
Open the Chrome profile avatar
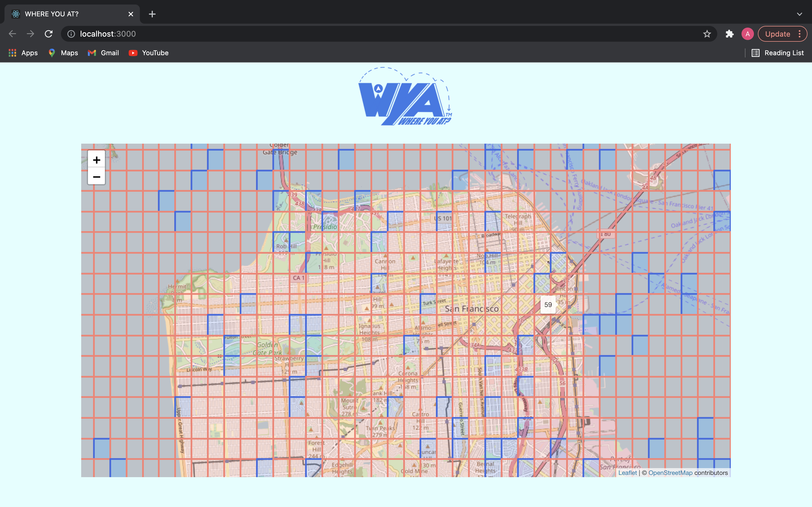[747, 34]
